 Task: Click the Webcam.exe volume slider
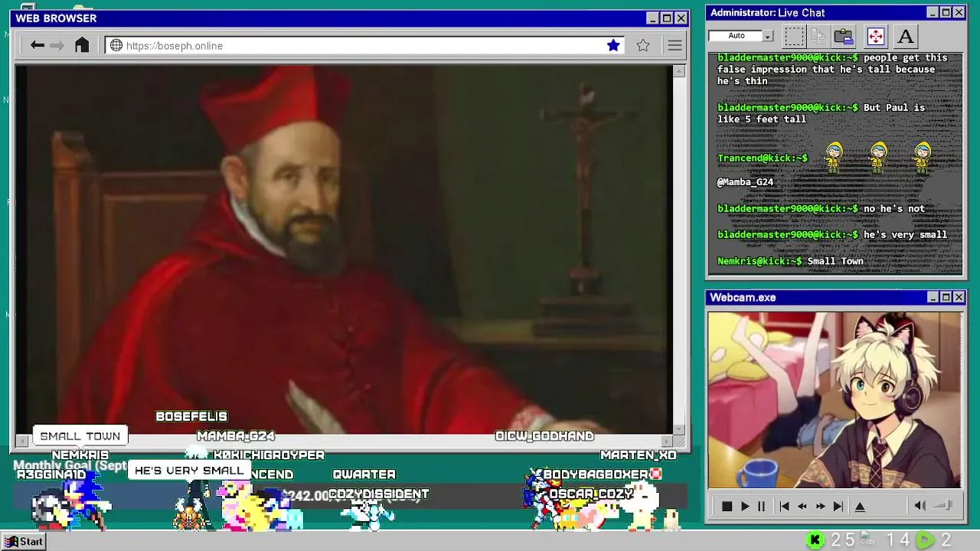944,505
